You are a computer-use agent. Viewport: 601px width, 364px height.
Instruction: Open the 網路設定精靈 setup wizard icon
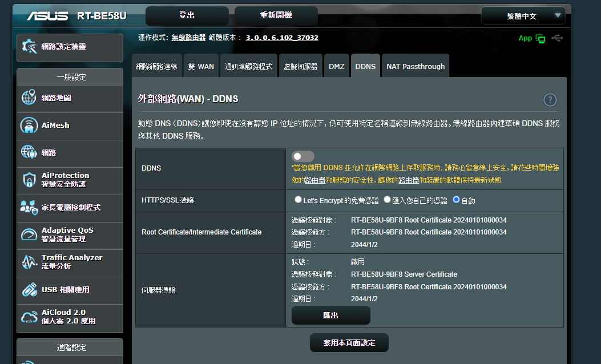click(29, 47)
